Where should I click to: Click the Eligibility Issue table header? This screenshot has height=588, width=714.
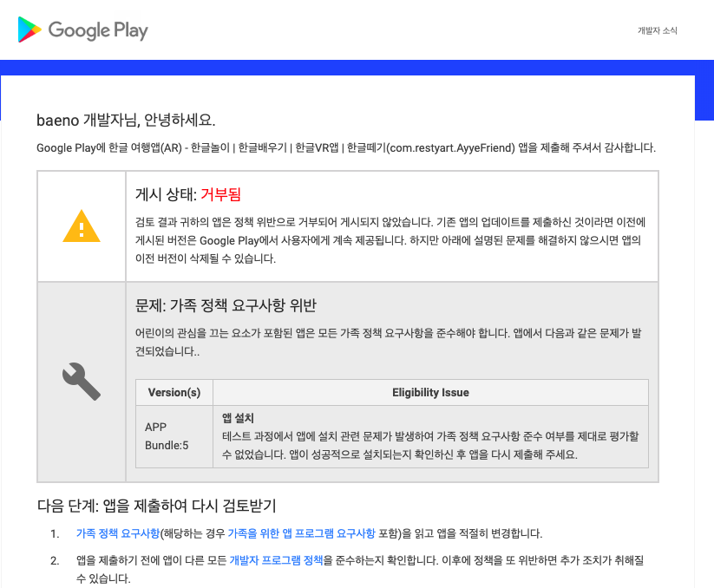(431, 392)
